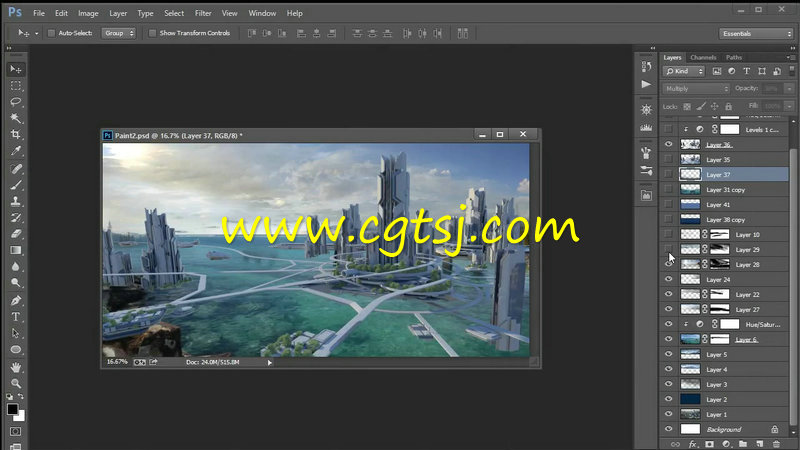Select the Ellipse shape tool
The height and width of the screenshot is (450, 800).
pyautogui.click(x=16, y=349)
